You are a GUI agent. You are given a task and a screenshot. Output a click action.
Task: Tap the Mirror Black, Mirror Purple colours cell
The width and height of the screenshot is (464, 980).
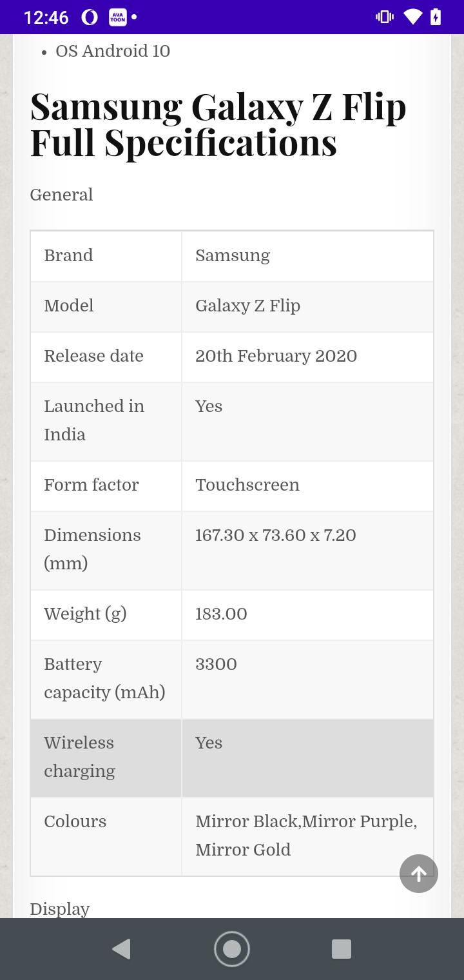[307, 836]
